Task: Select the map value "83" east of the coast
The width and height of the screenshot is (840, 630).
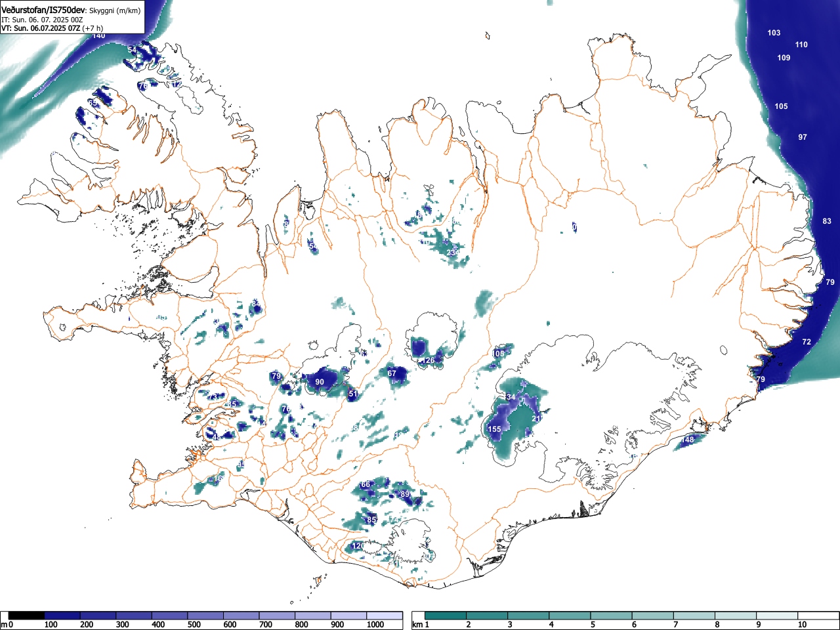Action: pos(827,221)
